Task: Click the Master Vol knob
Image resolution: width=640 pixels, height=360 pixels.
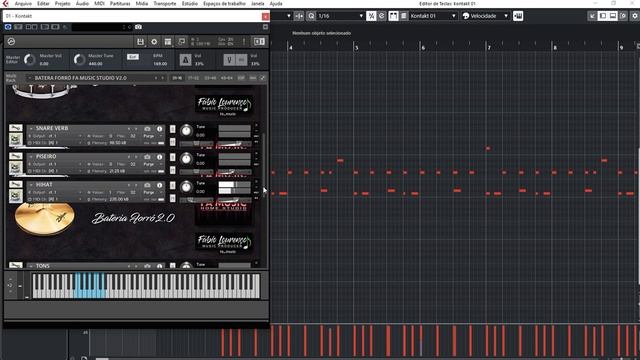Action: [29, 60]
